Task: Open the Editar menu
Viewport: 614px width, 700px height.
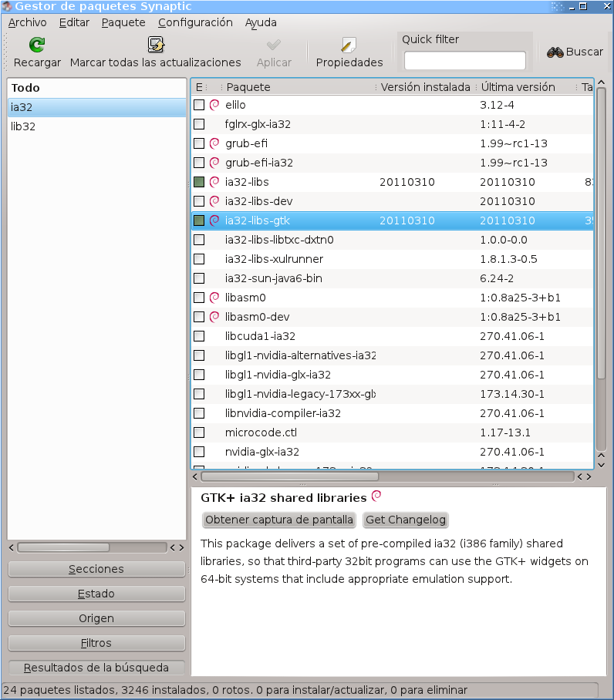Action: click(x=74, y=22)
